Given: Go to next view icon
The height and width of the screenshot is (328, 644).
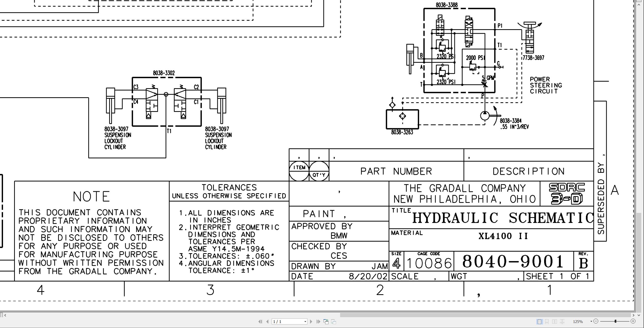Looking at the screenshot, I should coord(334,322).
